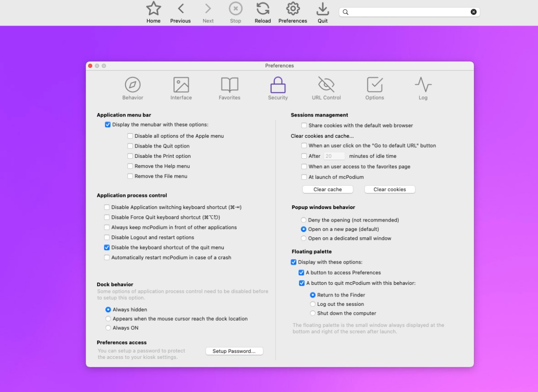This screenshot has height=392, width=538.
Task: Switch to URL Control pane
Action: 326,88
